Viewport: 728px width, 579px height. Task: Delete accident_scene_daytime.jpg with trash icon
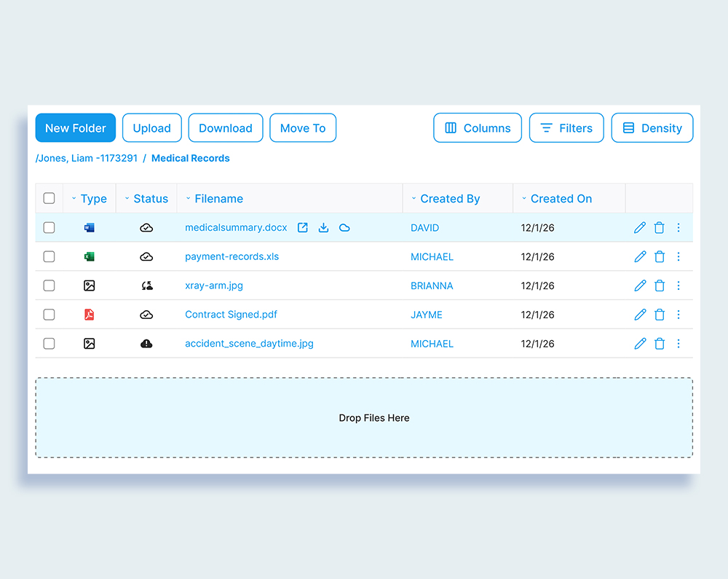[x=660, y=344]
